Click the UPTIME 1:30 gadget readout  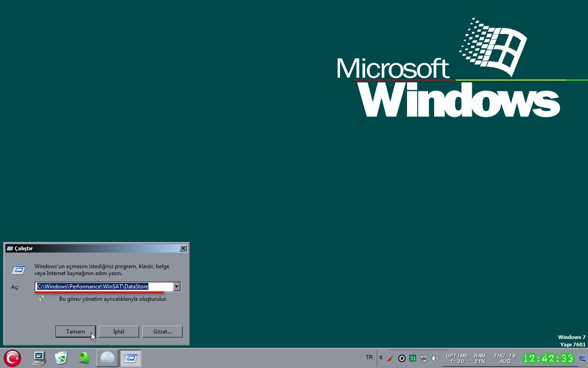(457, 358)
